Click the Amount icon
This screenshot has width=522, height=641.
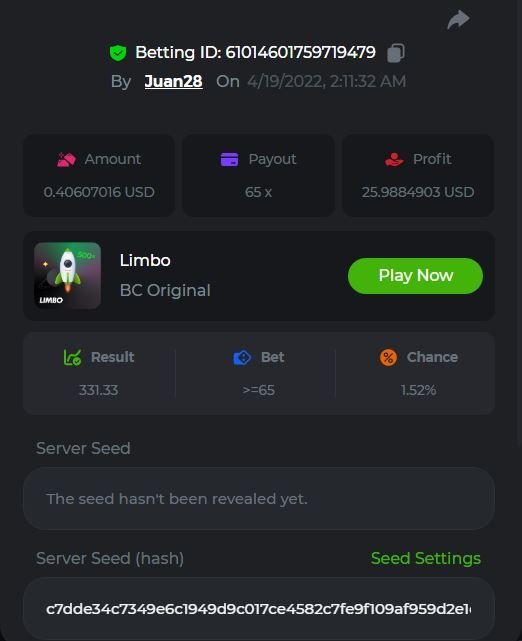point(66,159)
